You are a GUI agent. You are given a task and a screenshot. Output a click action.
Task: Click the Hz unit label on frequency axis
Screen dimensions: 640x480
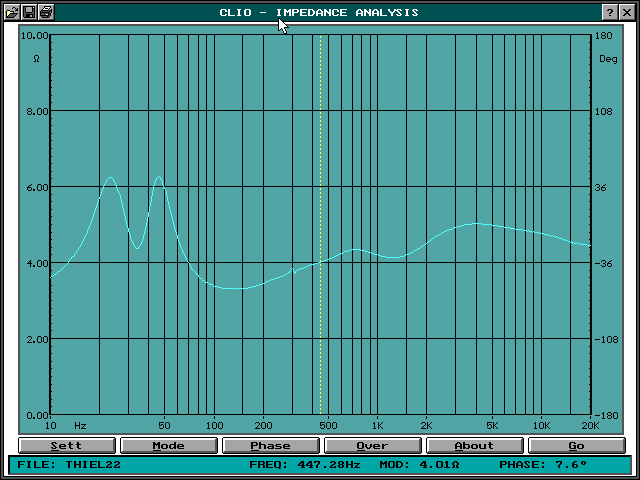point(80,426)
